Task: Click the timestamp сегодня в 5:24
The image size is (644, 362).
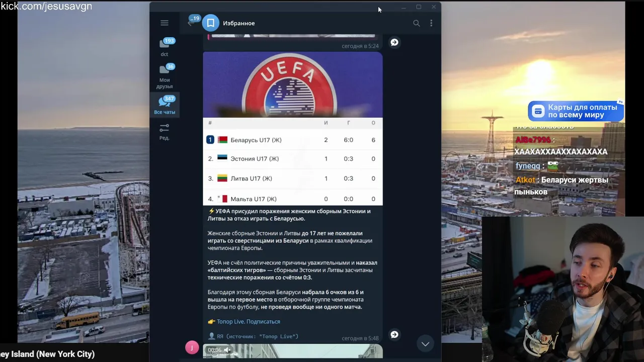Action: (x=360, y=46)
